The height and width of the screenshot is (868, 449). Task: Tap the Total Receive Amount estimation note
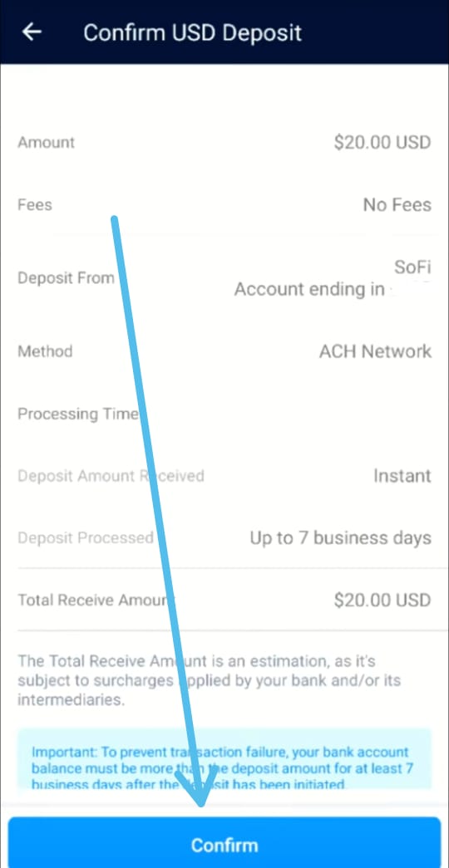pos(210,680)
